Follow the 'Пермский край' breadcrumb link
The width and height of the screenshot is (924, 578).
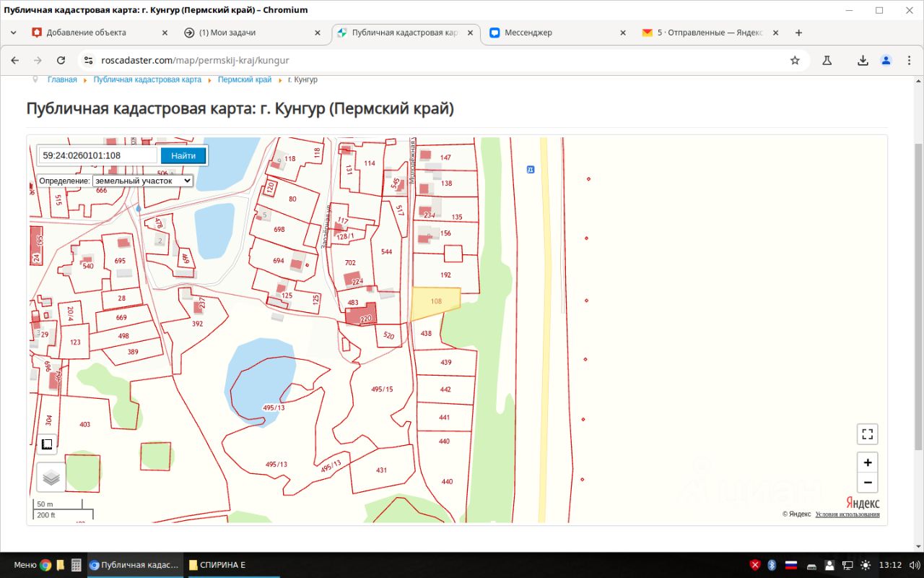[x=245, y=79]
